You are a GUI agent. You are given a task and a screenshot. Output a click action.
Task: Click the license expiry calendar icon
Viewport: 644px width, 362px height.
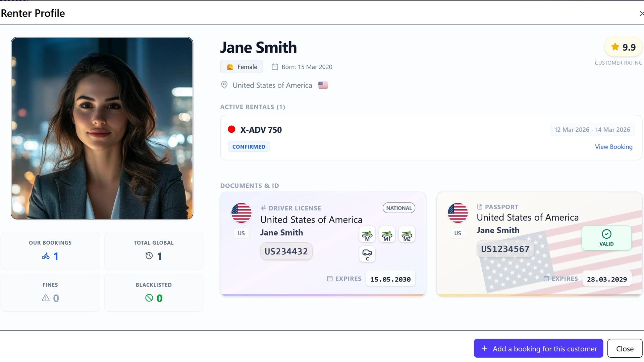pyautogui.click(x=330, y=279)
